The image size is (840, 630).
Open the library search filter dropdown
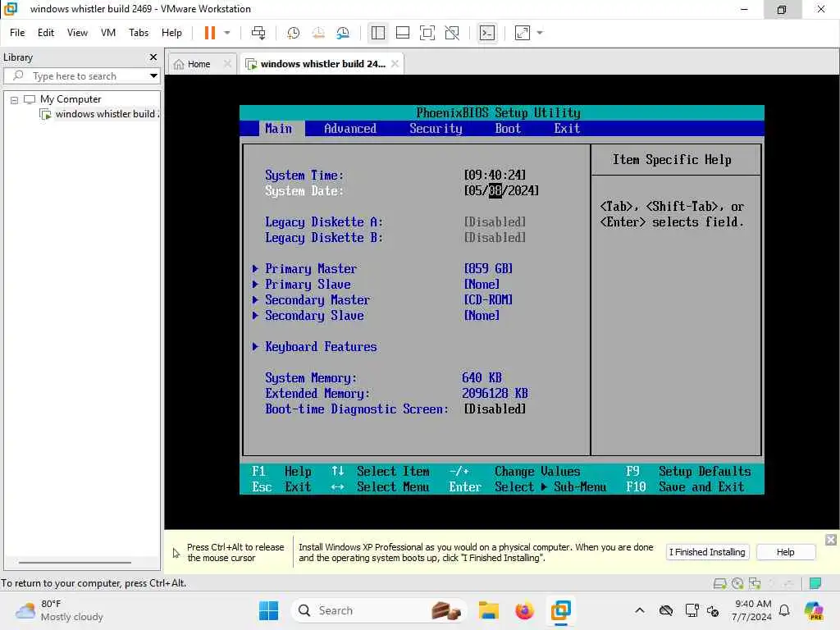(x=153, y=76)
